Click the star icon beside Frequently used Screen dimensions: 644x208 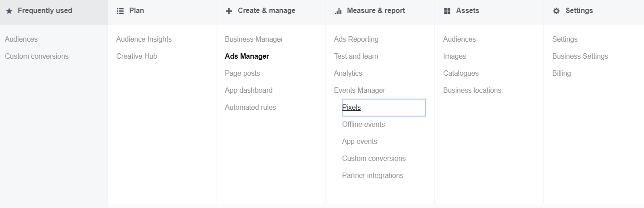[x=9, y=11]
